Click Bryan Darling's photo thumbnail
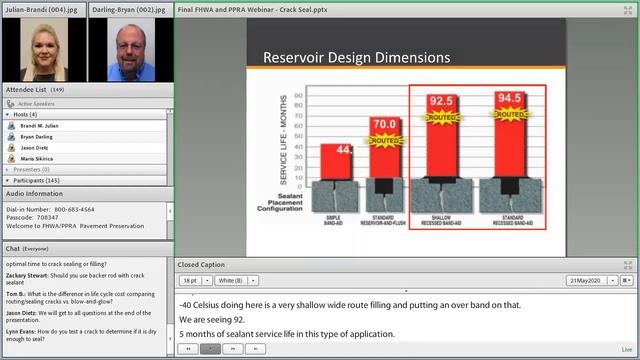The width and height of the screenshot is (640, 360). click(131, 50)
